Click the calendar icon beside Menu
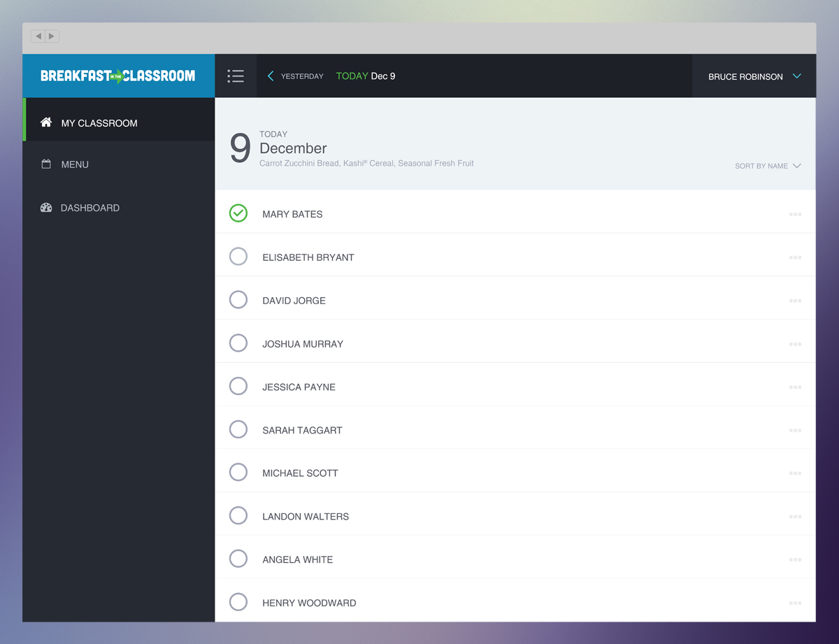Screen dimensions: 839x644 (x=46, y=164)
